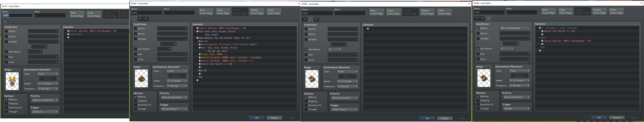Click the Note field in the ID:101 window
This screenshot has width=644, height=122.
[50, 15]
